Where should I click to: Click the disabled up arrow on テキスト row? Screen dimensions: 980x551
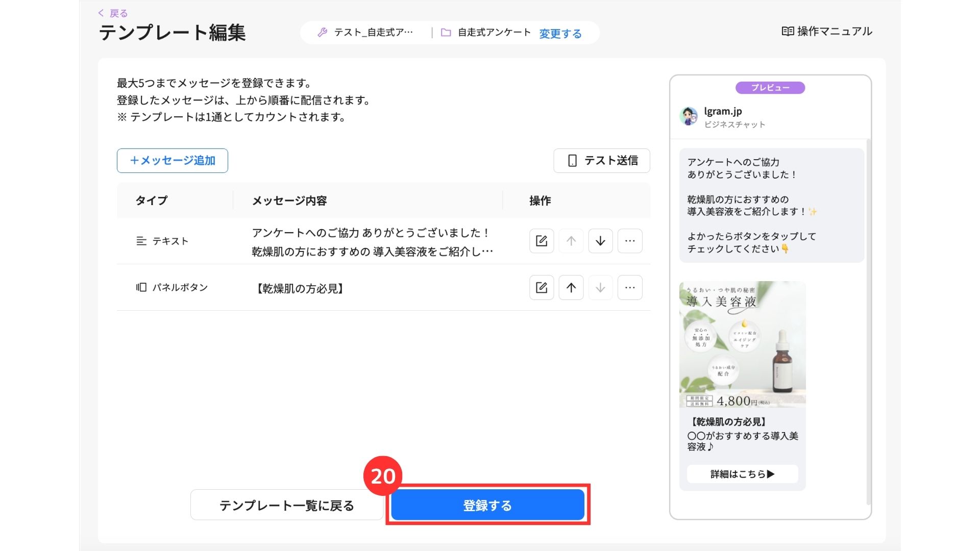(x=571, y=241)
